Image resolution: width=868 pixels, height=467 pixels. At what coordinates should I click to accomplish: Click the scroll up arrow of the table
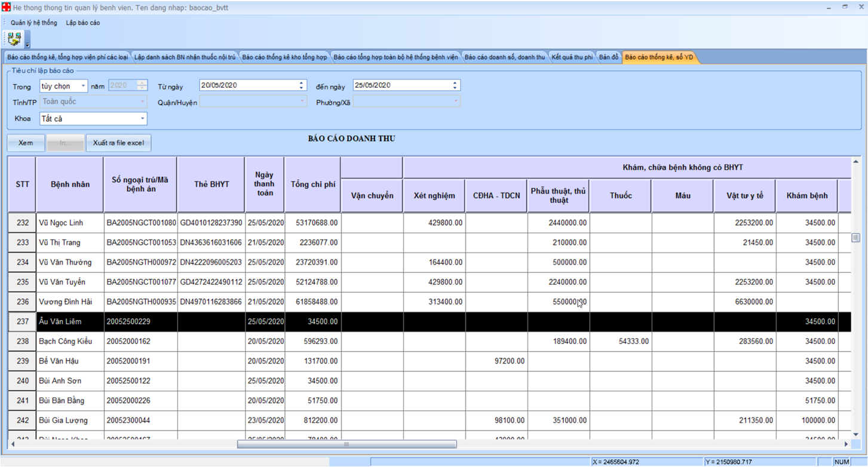(855, 162)
